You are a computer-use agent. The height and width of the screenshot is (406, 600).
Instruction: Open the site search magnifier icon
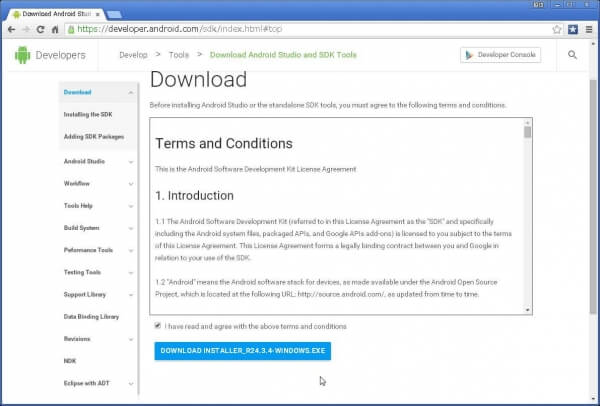click(572, 55)
